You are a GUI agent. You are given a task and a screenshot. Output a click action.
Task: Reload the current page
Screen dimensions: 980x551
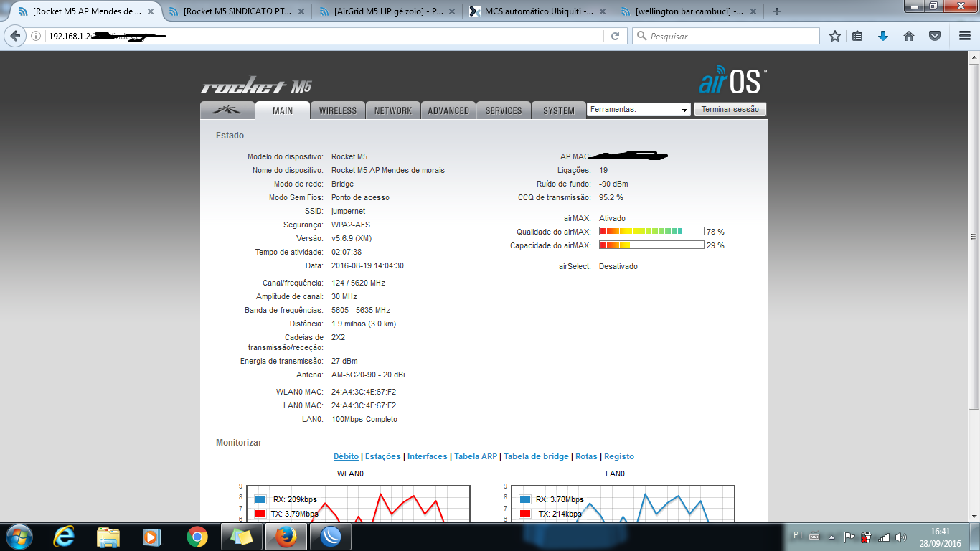click(615, 36)
